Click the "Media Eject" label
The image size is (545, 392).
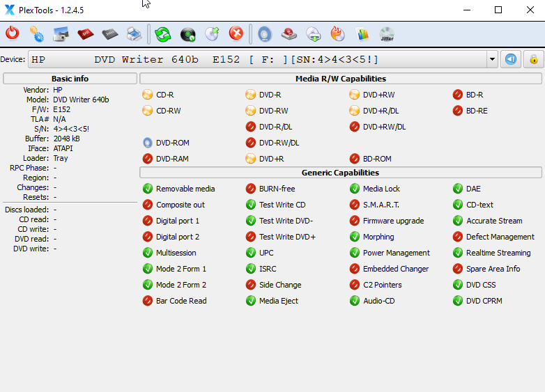coord(278,301)
